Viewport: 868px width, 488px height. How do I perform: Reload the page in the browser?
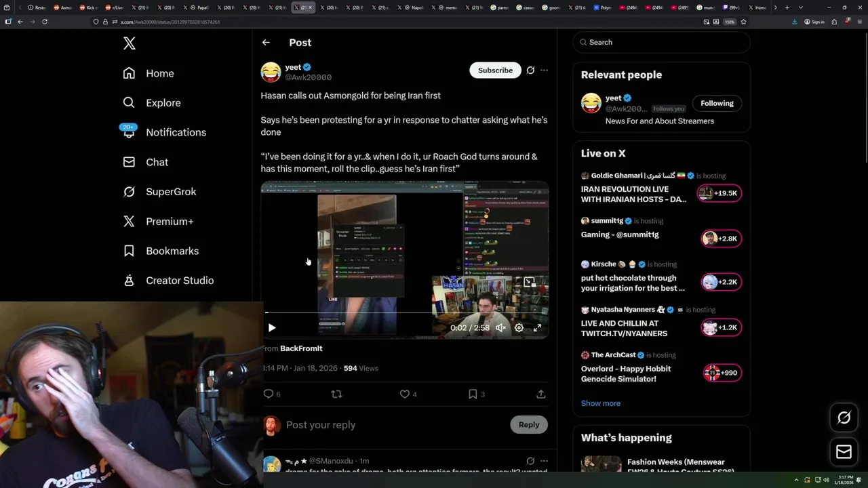(45, 22)
